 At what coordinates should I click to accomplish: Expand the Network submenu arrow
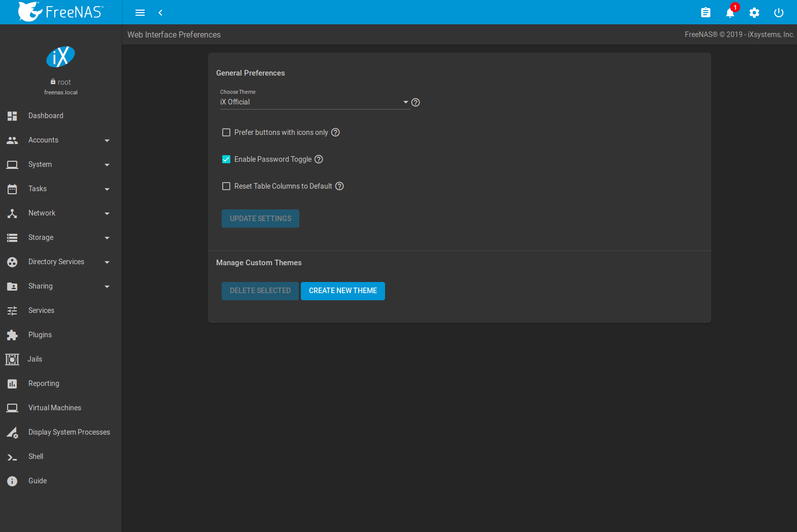(107, 214)
